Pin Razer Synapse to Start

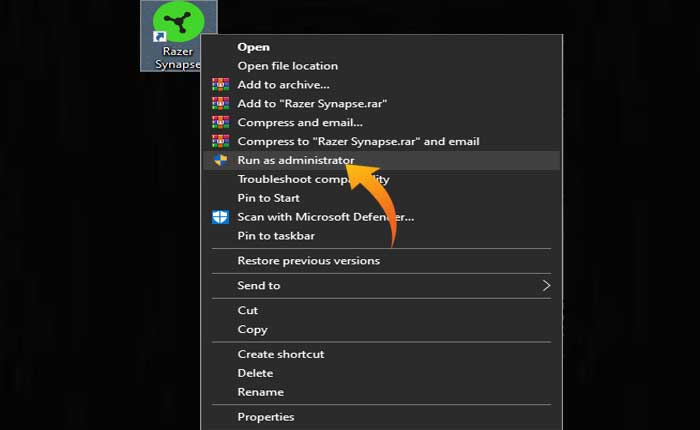click(268, 198)
